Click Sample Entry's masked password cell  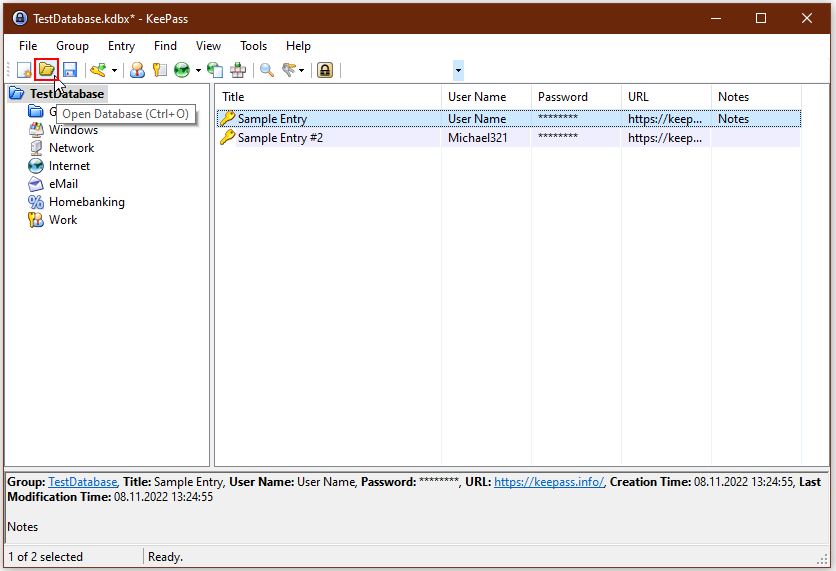[x=558, y=118]
